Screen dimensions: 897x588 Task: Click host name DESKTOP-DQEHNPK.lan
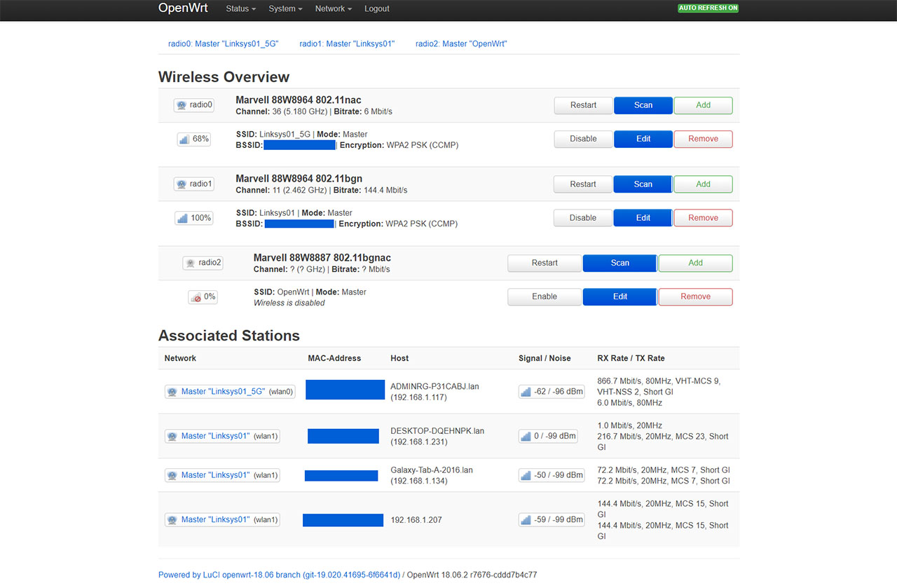[437, 431]
